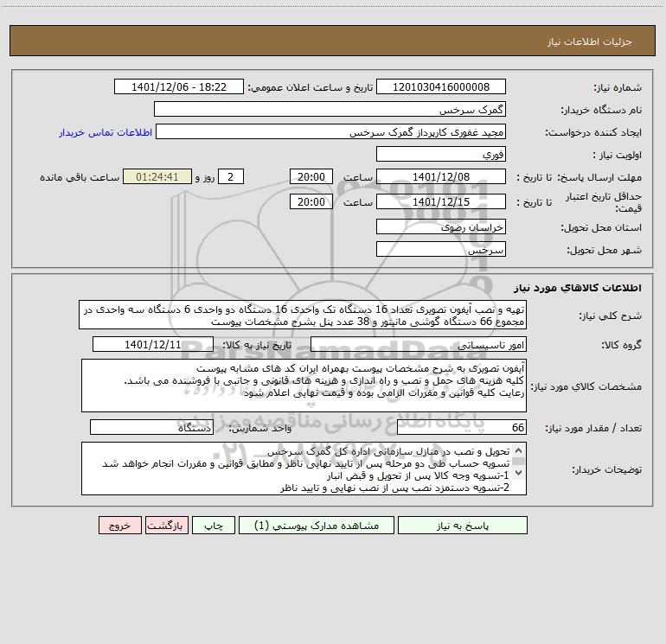Click the buyer organization field گمرک سرخس
The image size is (666, 644).
(x=330, y=110)
